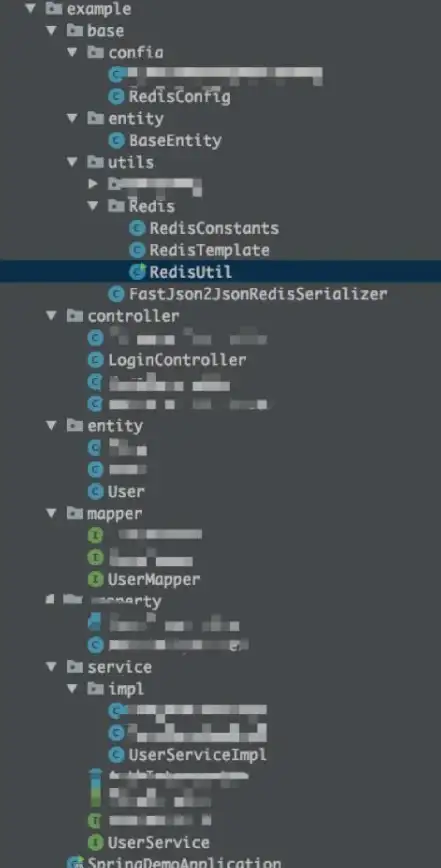The width and height of the screenshot is (441, 868).
Task: Open FastJson2JsonRedisSerializer class
Action: [258, 294]
